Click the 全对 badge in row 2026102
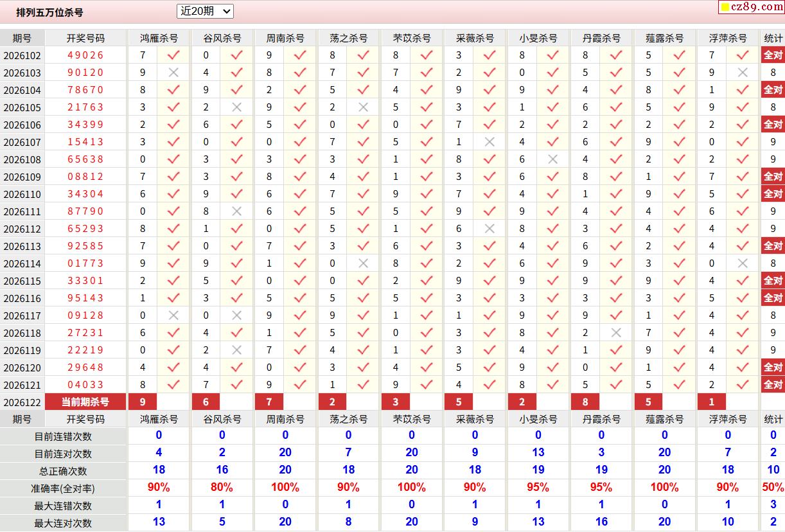The image size is (785, 532). tap(773, 55)
